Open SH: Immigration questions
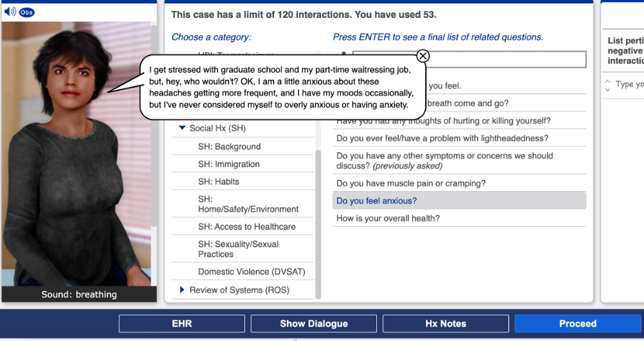 (228, 164)
